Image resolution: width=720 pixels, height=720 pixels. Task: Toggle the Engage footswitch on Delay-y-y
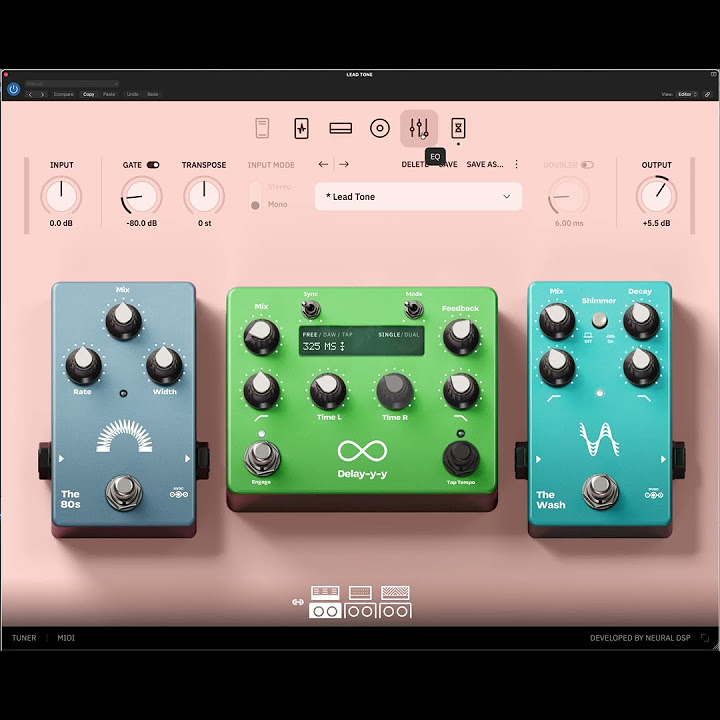[262, 457]
